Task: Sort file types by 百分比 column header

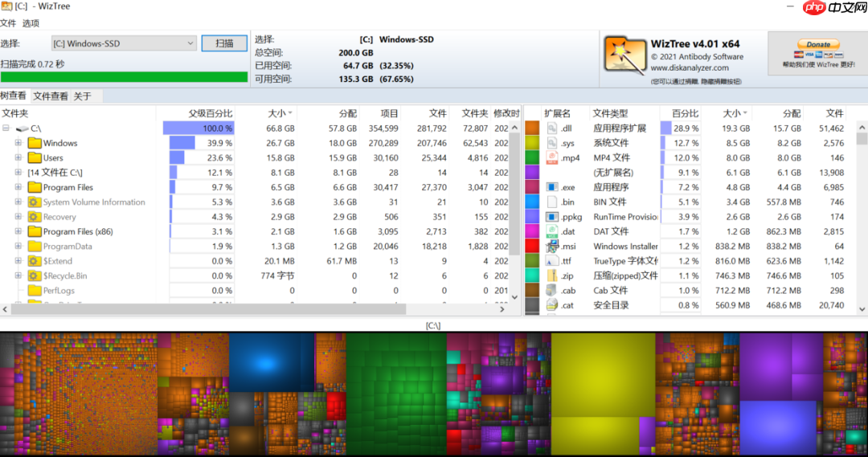Action: point(686,113)
